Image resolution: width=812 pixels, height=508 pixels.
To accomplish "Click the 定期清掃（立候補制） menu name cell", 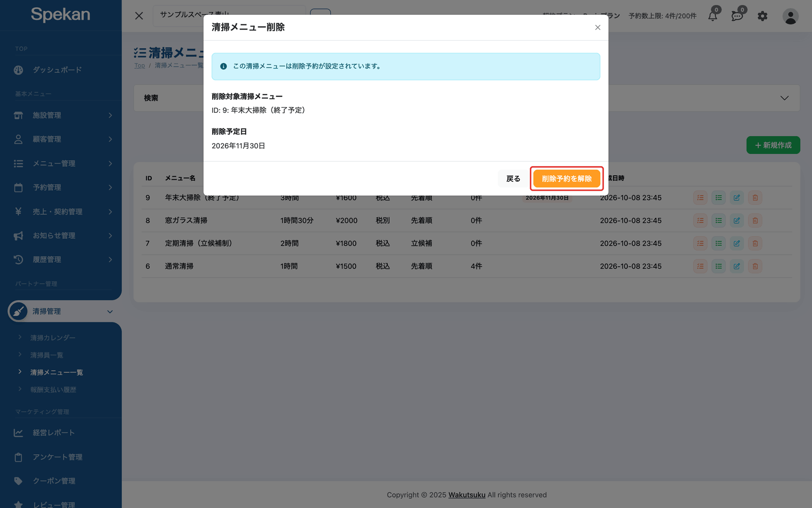I will [198, 243].
